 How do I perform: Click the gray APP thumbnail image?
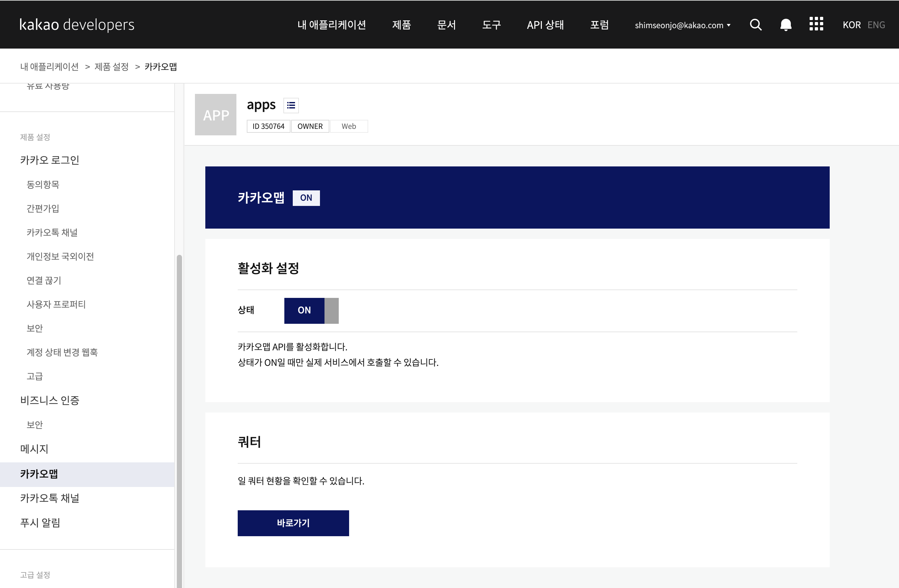tap(216, 114)
